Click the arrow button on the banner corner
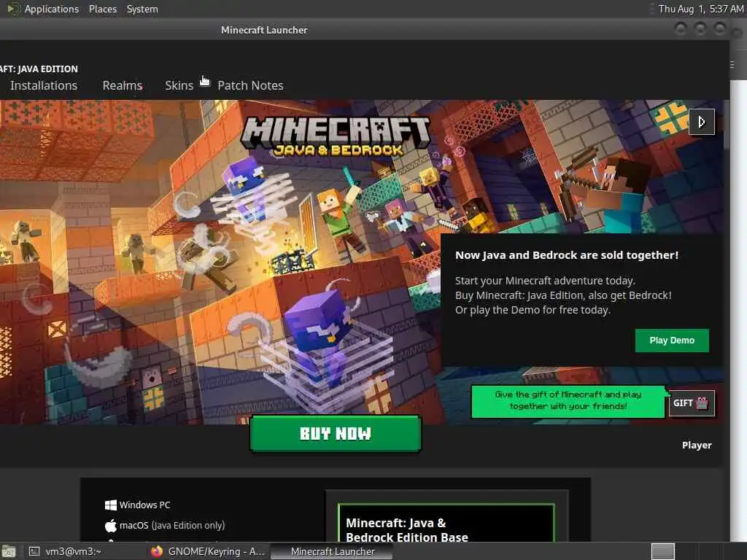Image resolution: width=747 pixels, height=560 pixels. click(701, 122)
